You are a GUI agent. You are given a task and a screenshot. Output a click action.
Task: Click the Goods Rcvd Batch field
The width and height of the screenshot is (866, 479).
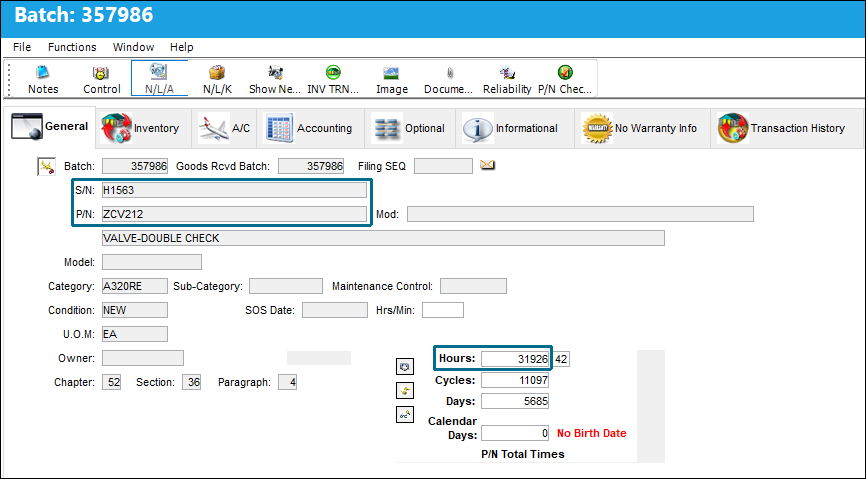pos(311,166)
